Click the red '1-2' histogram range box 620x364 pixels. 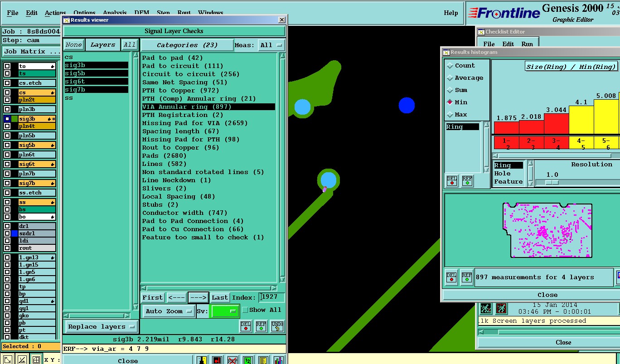(506, 143)
